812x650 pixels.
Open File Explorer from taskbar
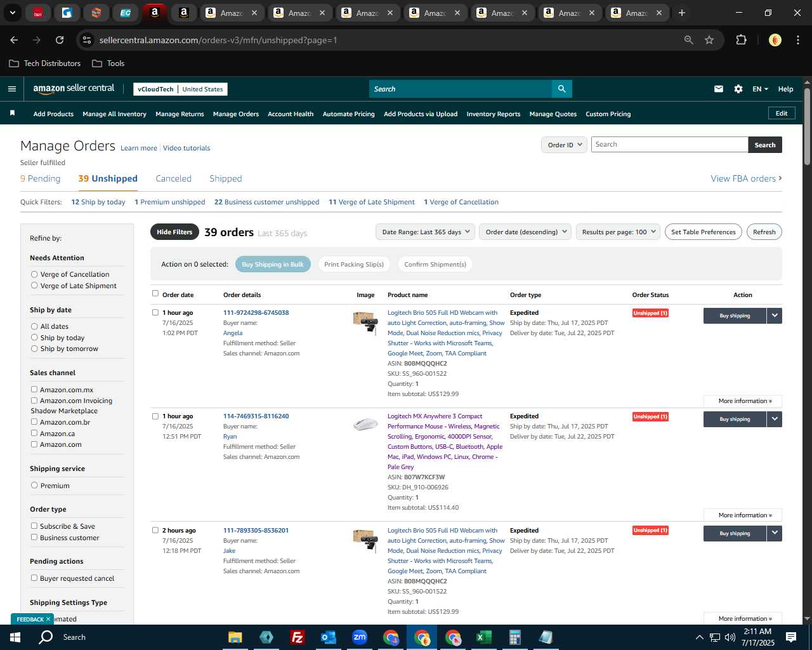point(235,637)
